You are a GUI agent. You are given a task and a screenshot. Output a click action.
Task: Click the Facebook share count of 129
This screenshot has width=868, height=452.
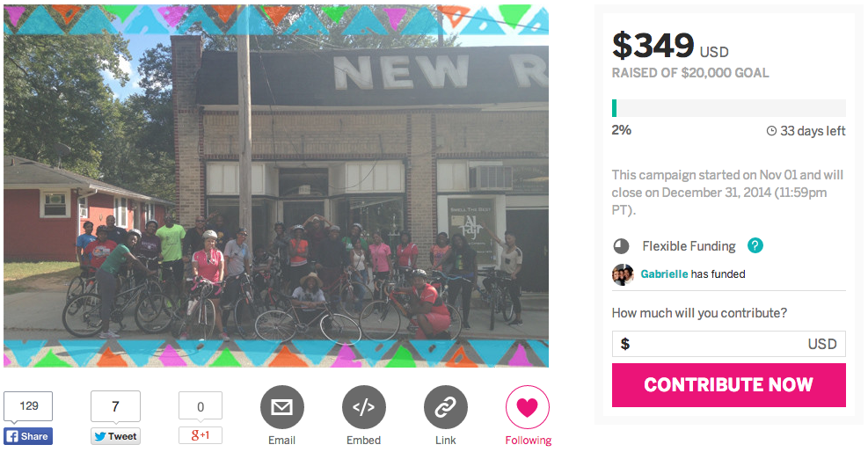click(x=28, y=406)
